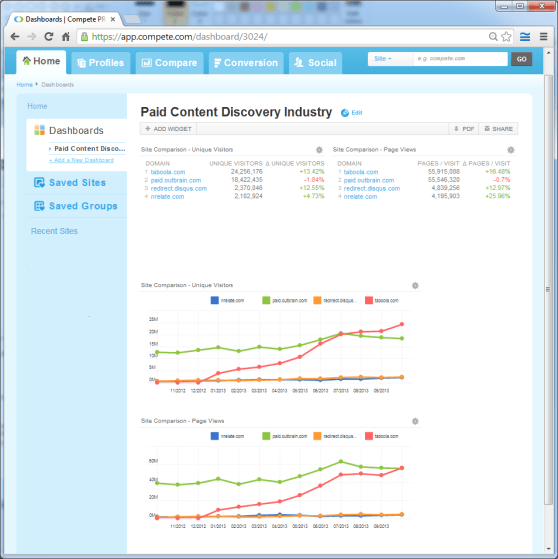Click Recent Sites in the sidebar

54,231
